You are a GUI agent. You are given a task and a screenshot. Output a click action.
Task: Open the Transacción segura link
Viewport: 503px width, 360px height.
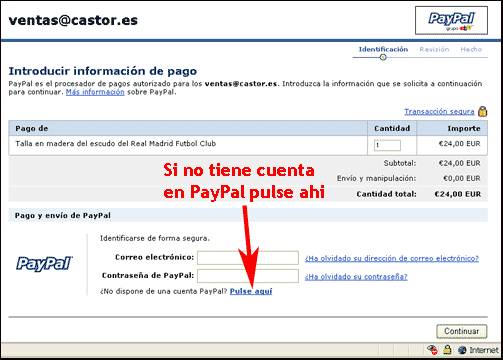[439, 111]
